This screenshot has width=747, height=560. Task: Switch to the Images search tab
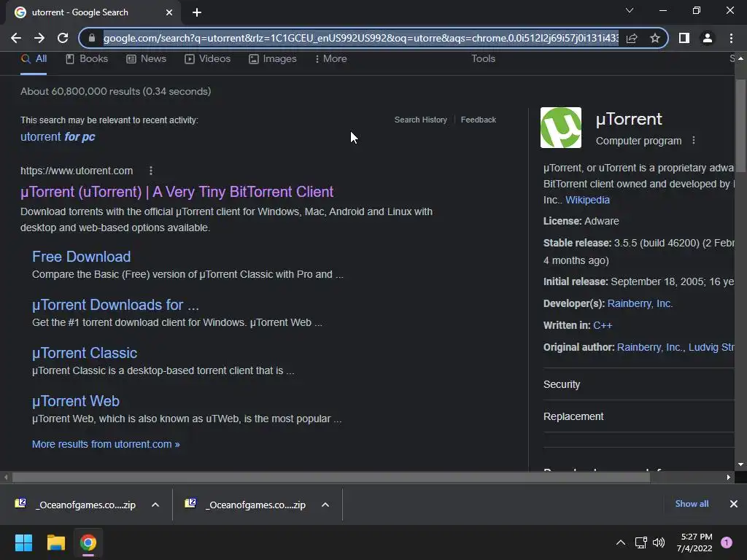pos(273,59)
